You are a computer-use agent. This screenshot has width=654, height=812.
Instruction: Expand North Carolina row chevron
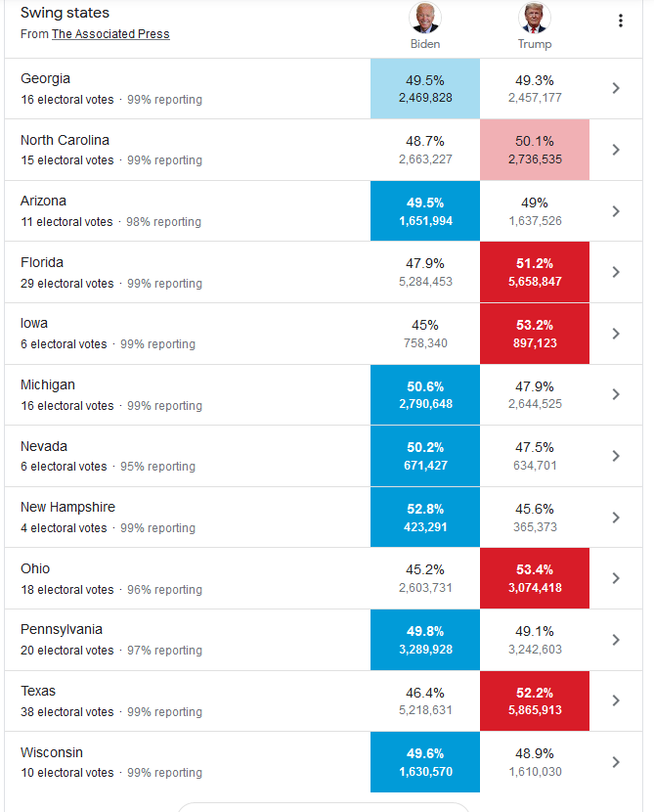pos(616,150)
